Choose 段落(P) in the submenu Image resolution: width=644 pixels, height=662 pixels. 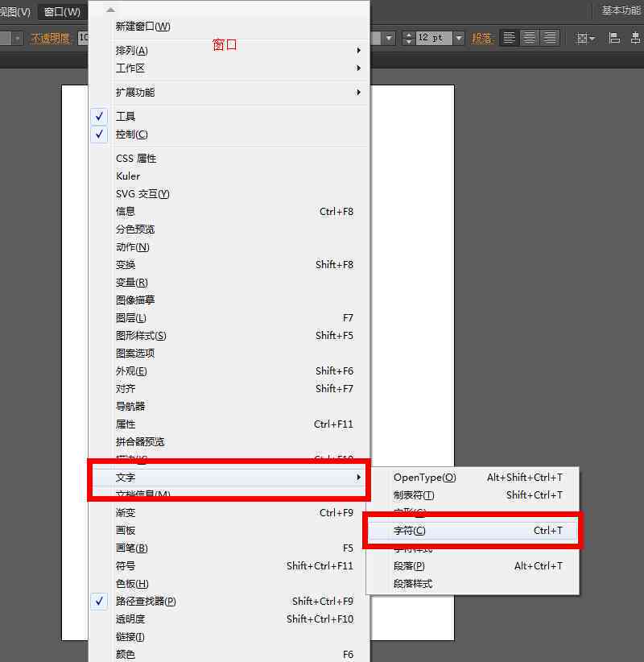473,565
